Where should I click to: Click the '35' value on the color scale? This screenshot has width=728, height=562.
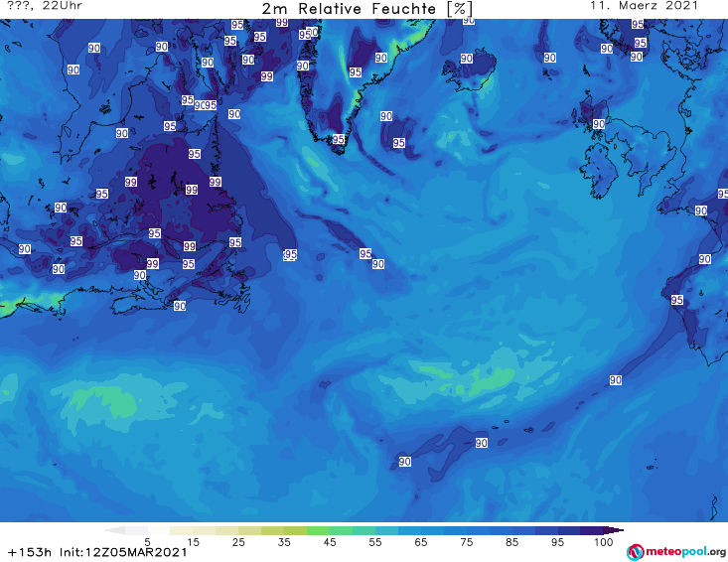point(284,541)
